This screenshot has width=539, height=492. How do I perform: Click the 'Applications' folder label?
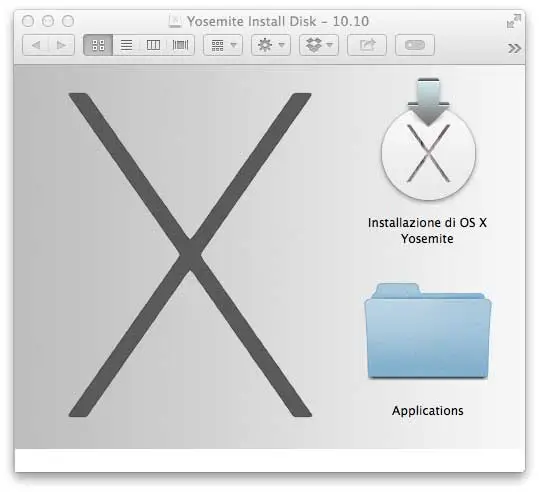click(428, 411)
